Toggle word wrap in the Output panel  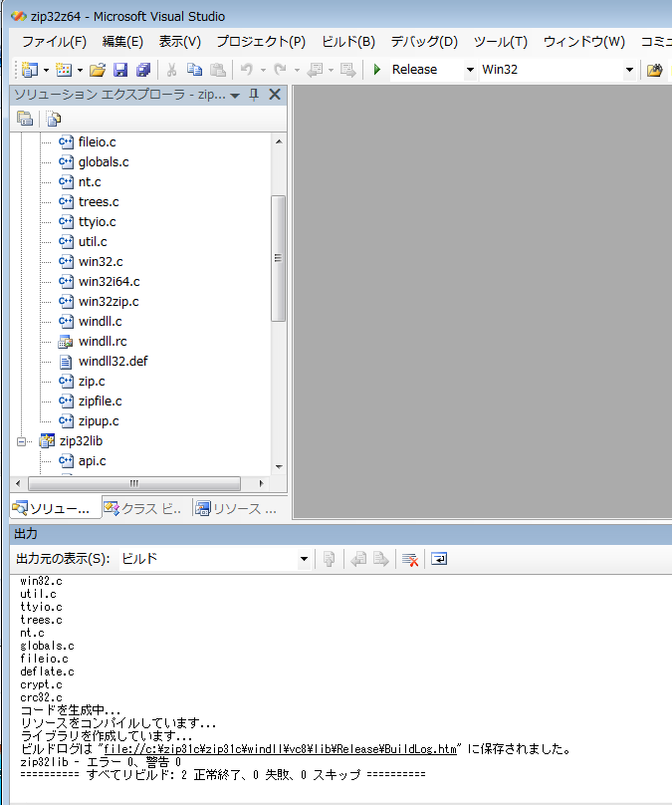tap(439, 559)
